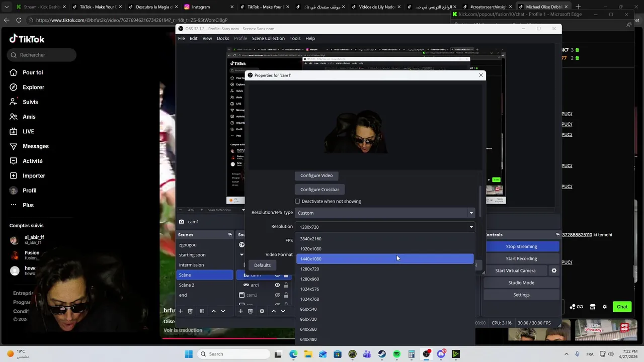Open TikTok Messages
This screenshot has height=362, width=644.
[29, 146]
